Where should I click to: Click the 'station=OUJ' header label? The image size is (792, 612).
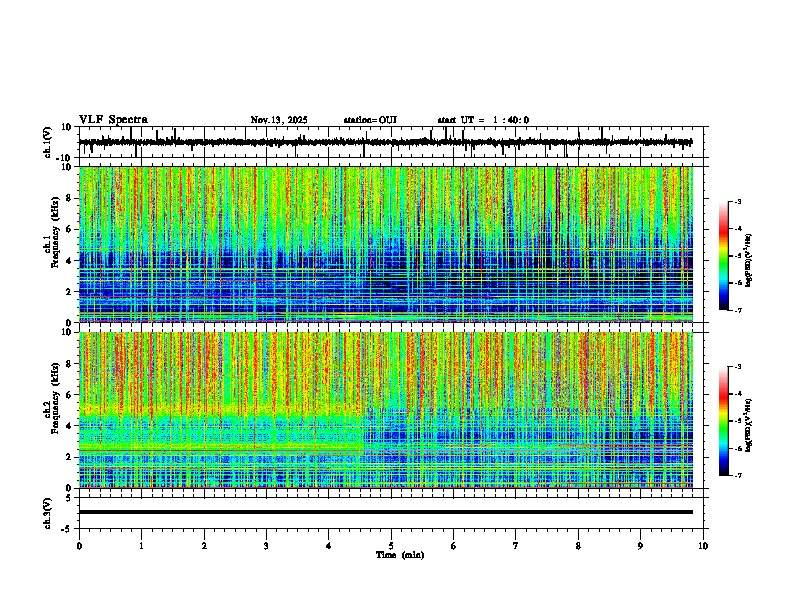coord(370,120)
